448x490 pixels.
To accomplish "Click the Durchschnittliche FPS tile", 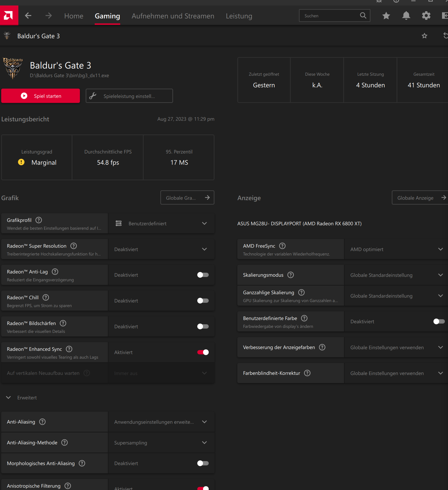I will 108,157.
